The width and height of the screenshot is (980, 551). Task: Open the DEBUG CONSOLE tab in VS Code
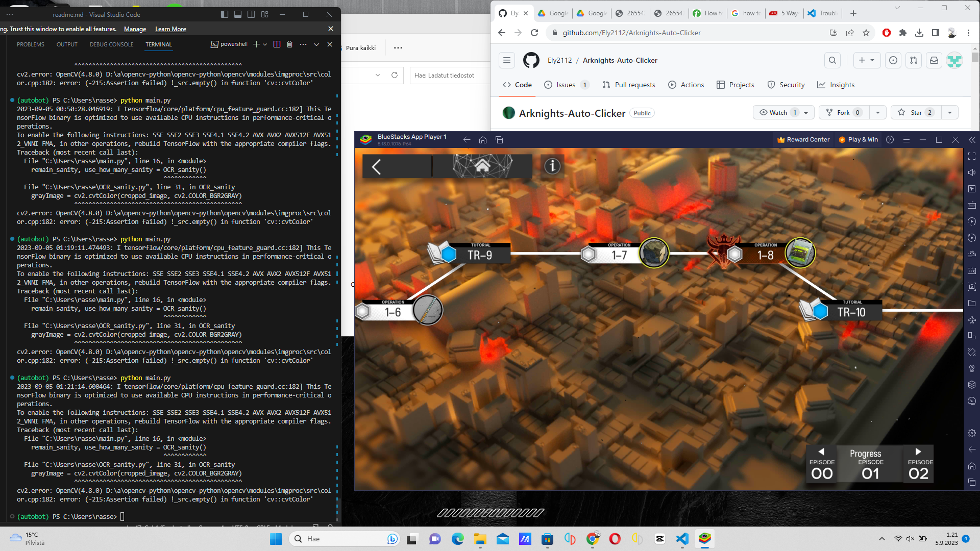111,44
